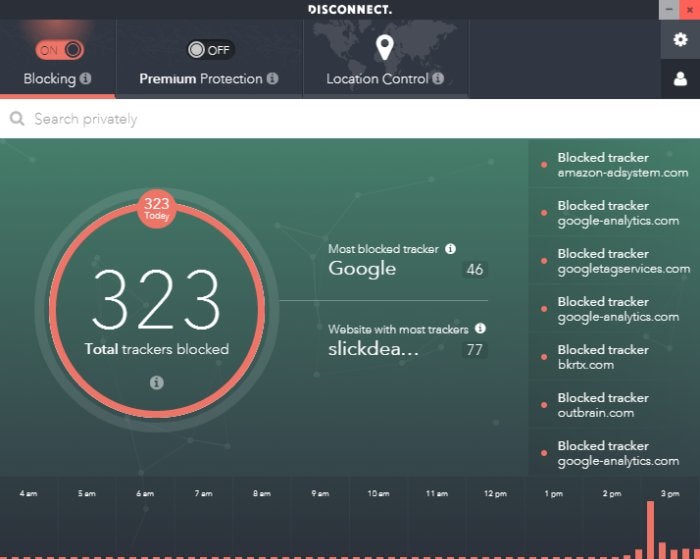Screen dimensions: 700x559
Task: Click the 6 am timeline label
Action: 145,493
